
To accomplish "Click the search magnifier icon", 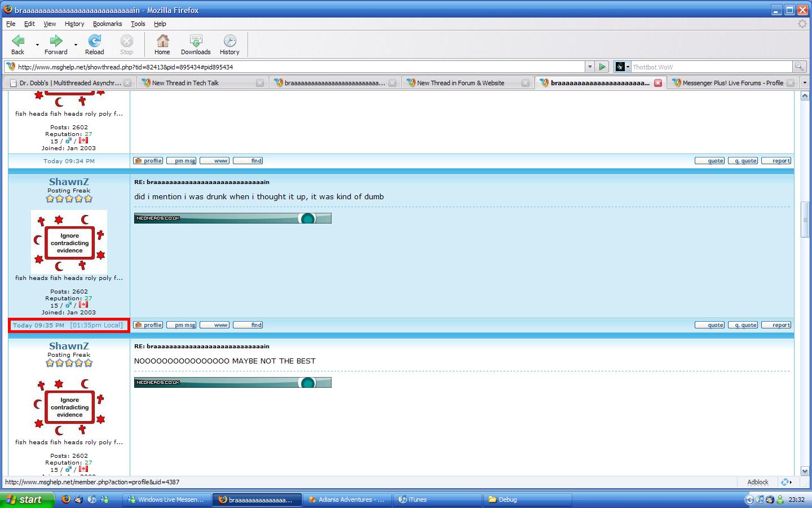I will pyautogui.click(x=799, y=67).
